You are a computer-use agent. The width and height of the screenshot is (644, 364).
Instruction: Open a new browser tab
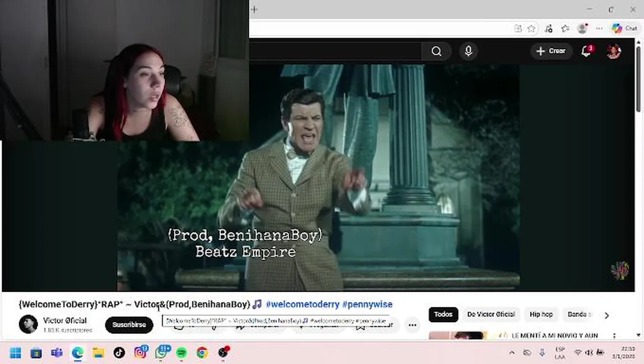(254, 10)
